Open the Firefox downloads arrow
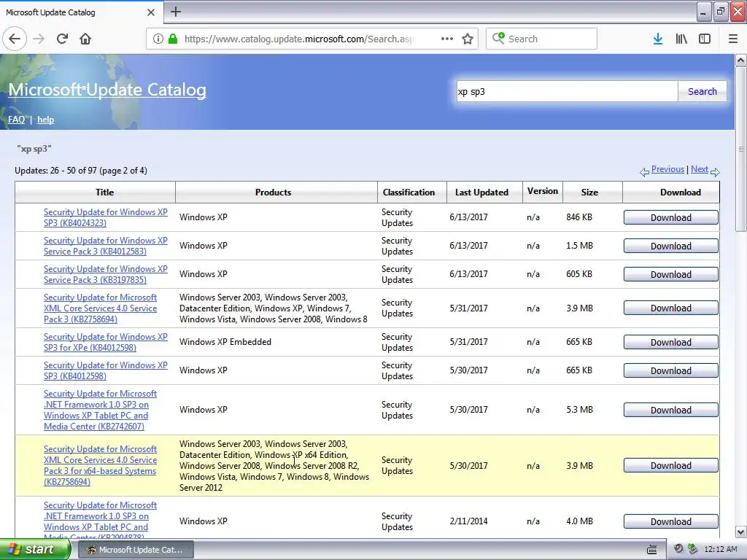Screen dimensions: 747x560 pos(658,39)
